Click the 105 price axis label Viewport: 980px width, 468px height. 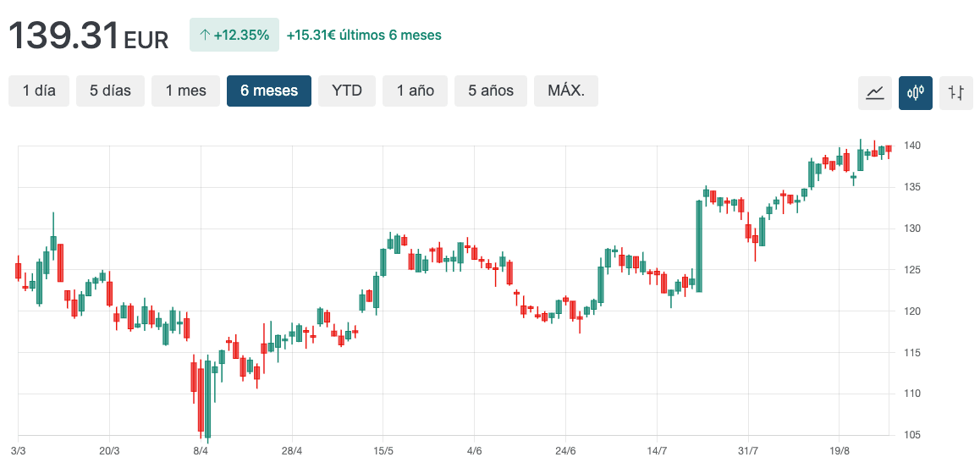pos(911,435)
